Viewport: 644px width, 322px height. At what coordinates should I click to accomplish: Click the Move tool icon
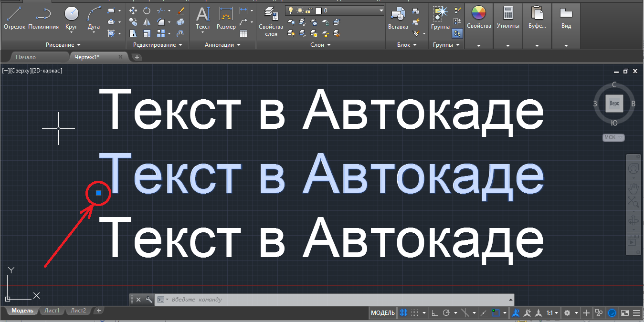[134, 10]
